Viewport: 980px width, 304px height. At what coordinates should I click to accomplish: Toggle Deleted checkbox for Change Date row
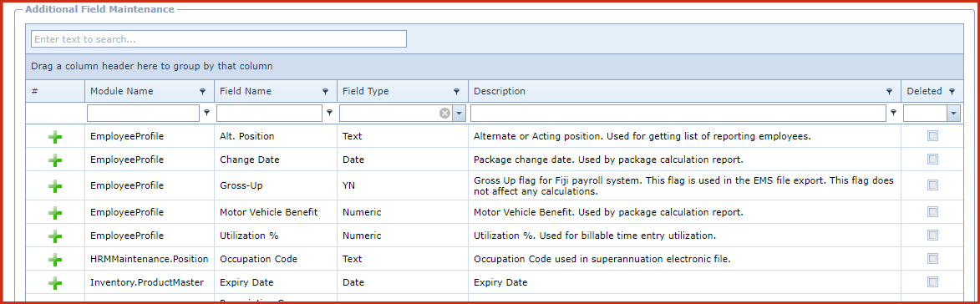(932, 160)
